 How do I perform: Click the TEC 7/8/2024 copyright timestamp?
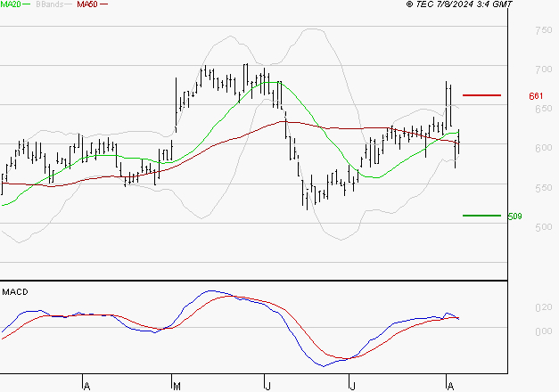pos(459,4)
